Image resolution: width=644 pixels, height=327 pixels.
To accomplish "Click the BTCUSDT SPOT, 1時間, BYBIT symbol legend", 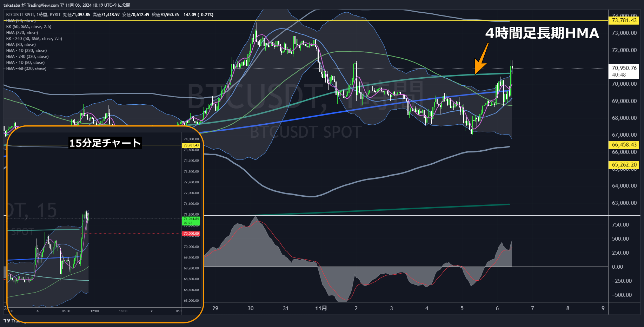I will tap(33, 15).
